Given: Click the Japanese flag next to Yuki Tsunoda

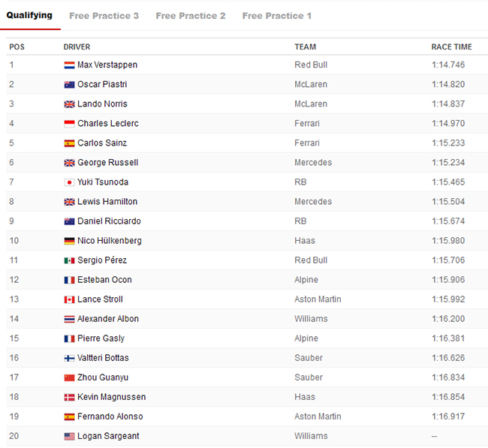Looking at the screenshot, I should [69, 182].
